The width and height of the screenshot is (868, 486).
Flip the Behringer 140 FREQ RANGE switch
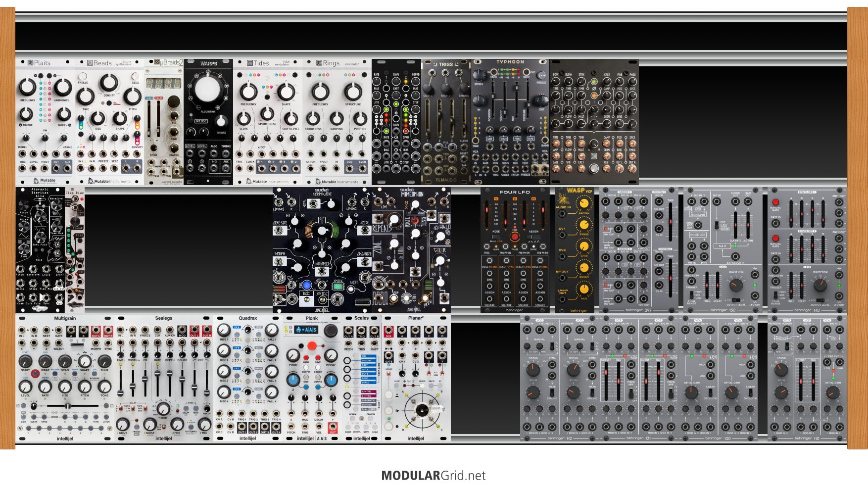click(775, 294)
